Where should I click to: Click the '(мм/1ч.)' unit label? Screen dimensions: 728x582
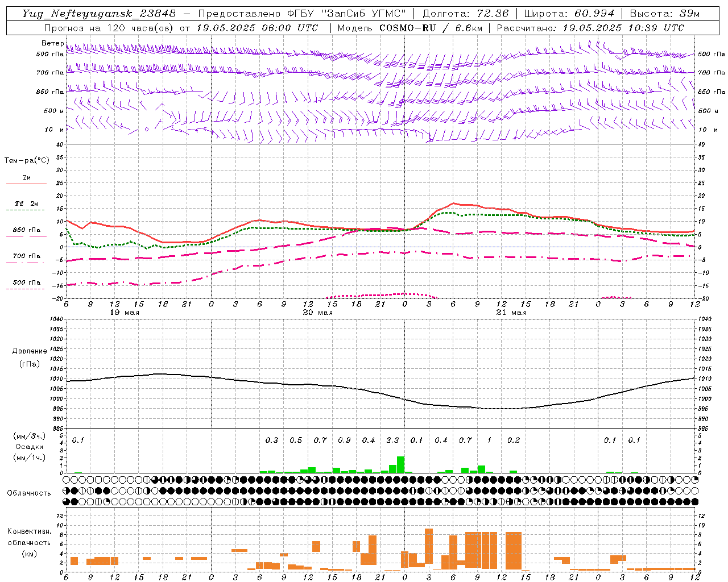pyautogui.click(x=29, y=458)
